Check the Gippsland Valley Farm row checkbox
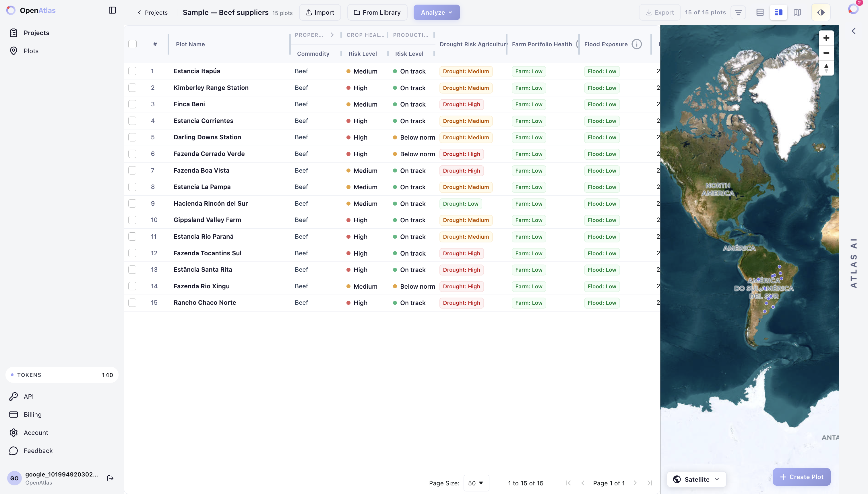Screen dimensions: 868x494 [133, 220]
